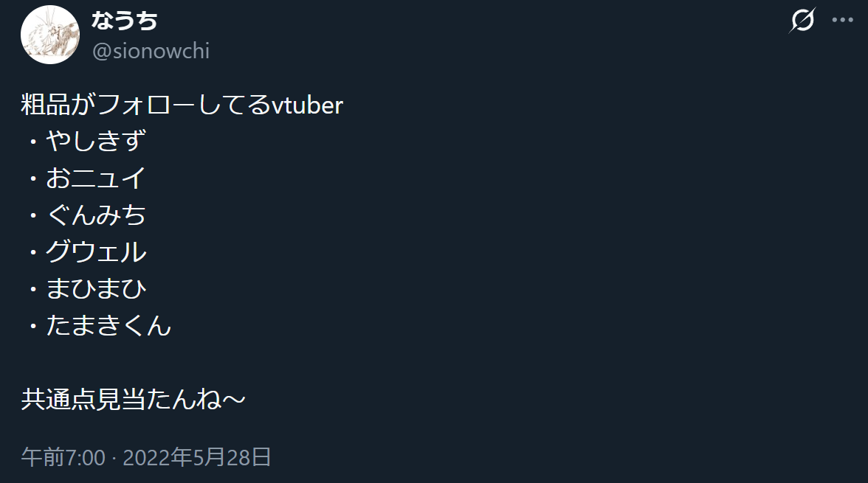Click the word グウェル in the list

[96, 251]
